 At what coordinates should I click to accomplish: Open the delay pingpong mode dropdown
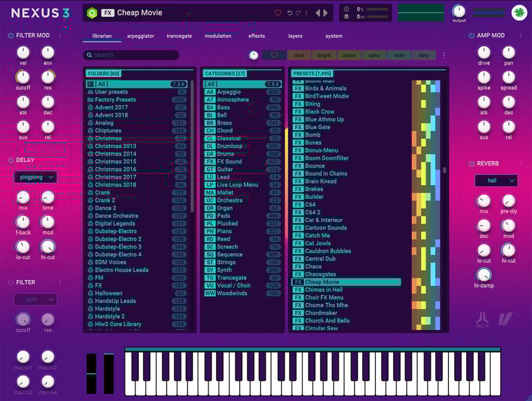[x=35, y=177]
